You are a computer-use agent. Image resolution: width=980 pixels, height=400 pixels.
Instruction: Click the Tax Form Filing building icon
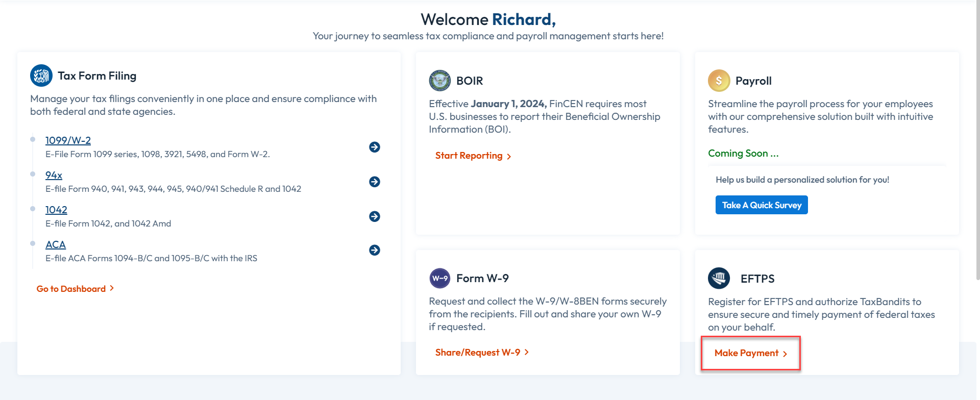coord(41,75)
